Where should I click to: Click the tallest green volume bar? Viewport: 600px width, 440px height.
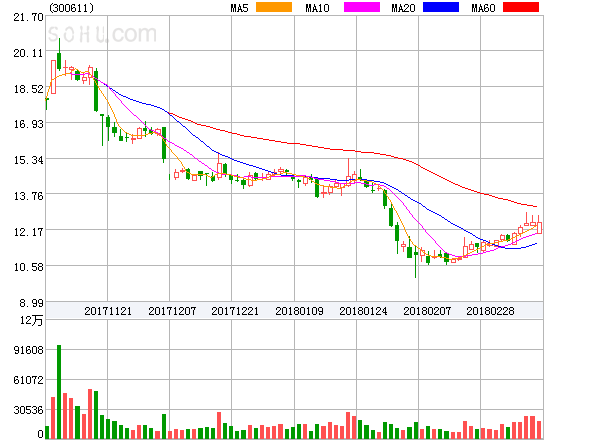click(x=59, y=392)
